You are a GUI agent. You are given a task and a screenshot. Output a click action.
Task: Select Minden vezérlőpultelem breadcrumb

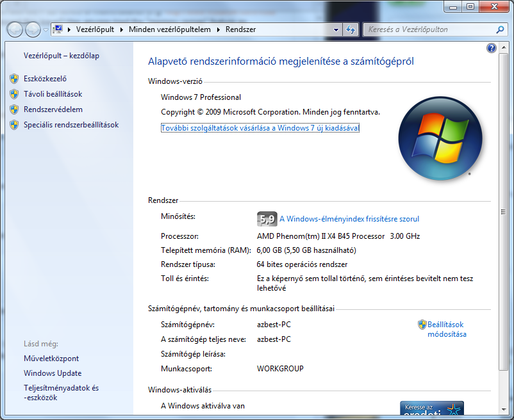[169, 29]
